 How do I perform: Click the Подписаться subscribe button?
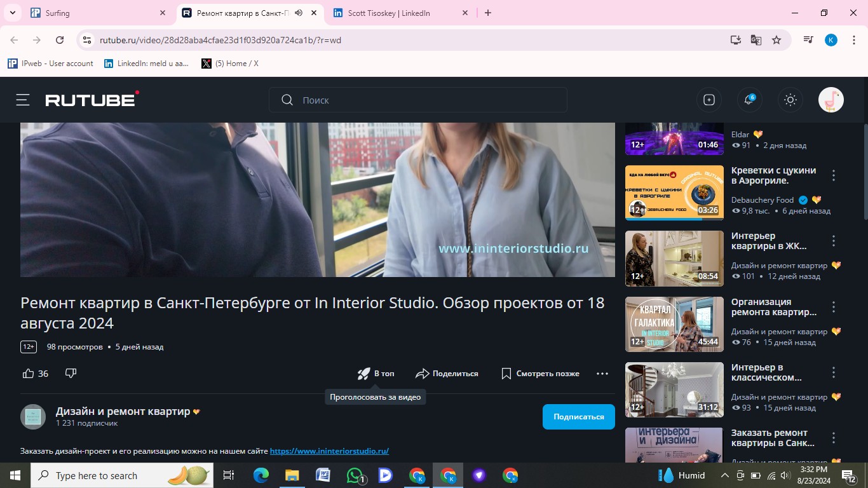click(579, 417)
